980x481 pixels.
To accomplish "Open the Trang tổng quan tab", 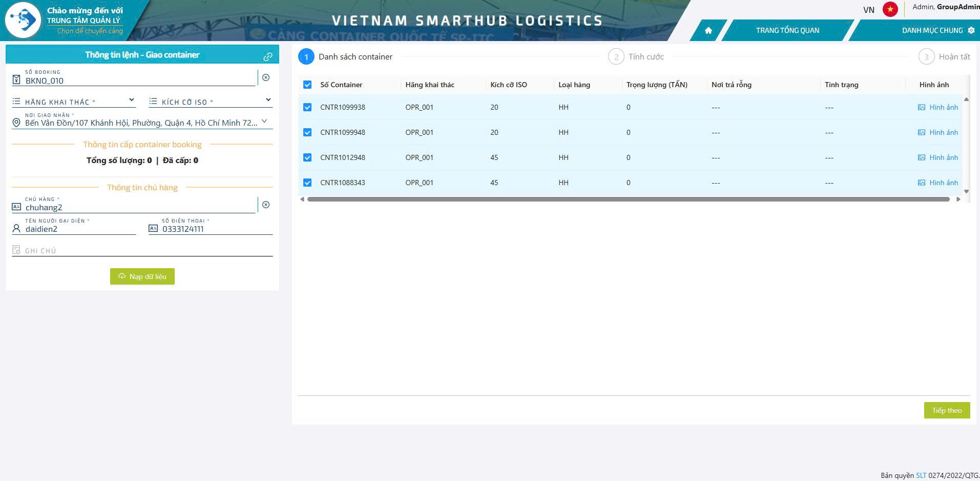I will (x=787, y=30).
